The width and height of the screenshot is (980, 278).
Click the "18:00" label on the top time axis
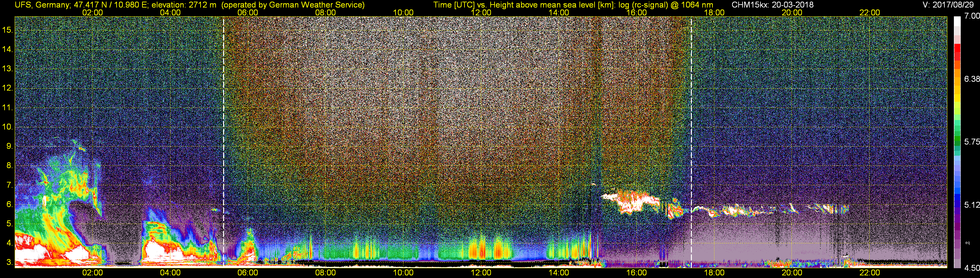point(714,12)
